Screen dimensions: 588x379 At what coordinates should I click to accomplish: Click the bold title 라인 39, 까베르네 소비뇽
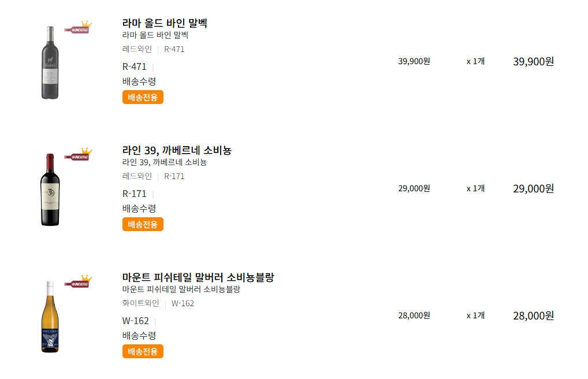tap(177, 150)
